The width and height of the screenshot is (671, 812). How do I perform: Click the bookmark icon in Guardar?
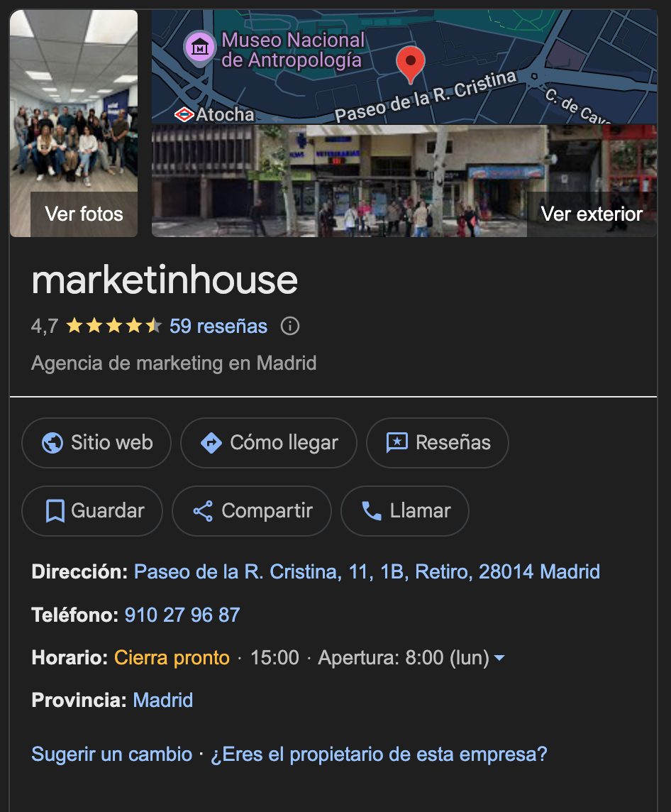(x=55, y=511)
